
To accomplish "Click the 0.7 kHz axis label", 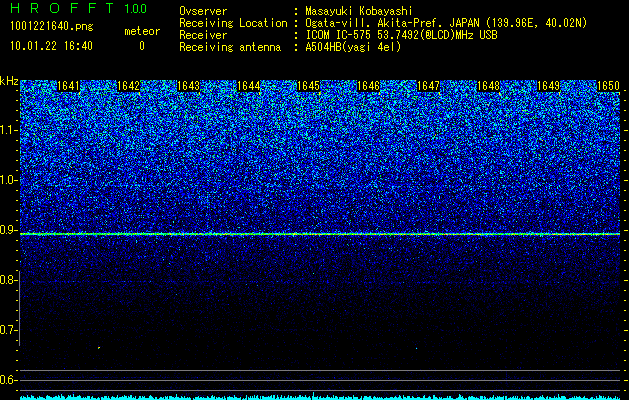I will (x=7, y=330).
